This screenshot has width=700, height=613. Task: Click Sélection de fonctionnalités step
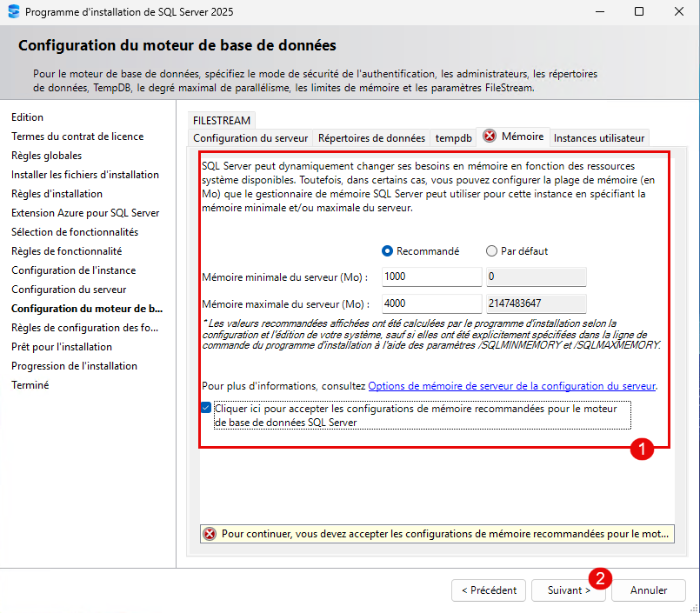75,232
